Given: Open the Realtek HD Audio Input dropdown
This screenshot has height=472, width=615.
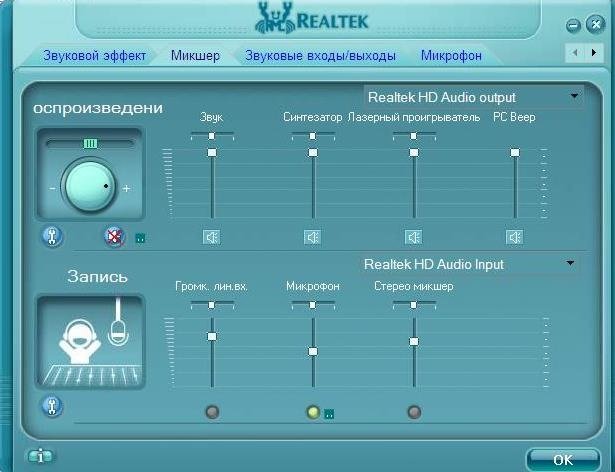Looking at the screenshot, I should coord(570,264).
